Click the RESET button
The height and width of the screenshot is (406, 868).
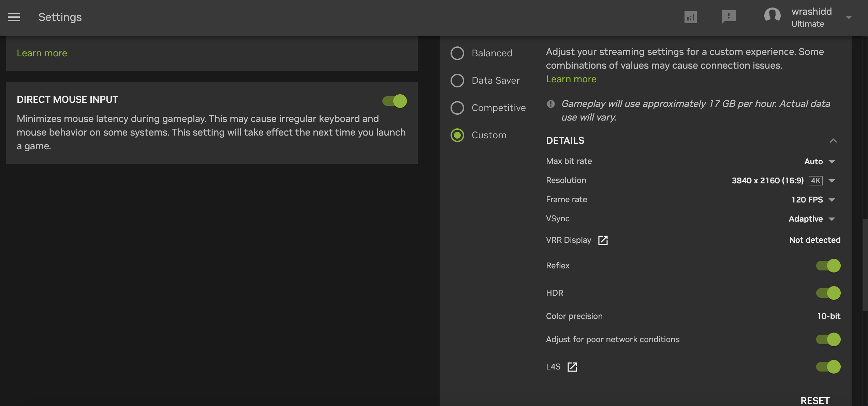pos(815,400)
